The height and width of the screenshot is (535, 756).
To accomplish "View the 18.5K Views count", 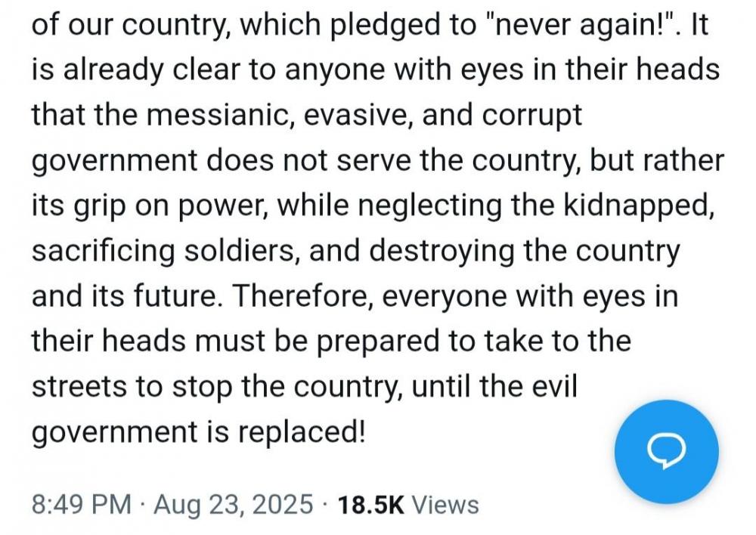I will pyautogui.click(x=408, y=505).
